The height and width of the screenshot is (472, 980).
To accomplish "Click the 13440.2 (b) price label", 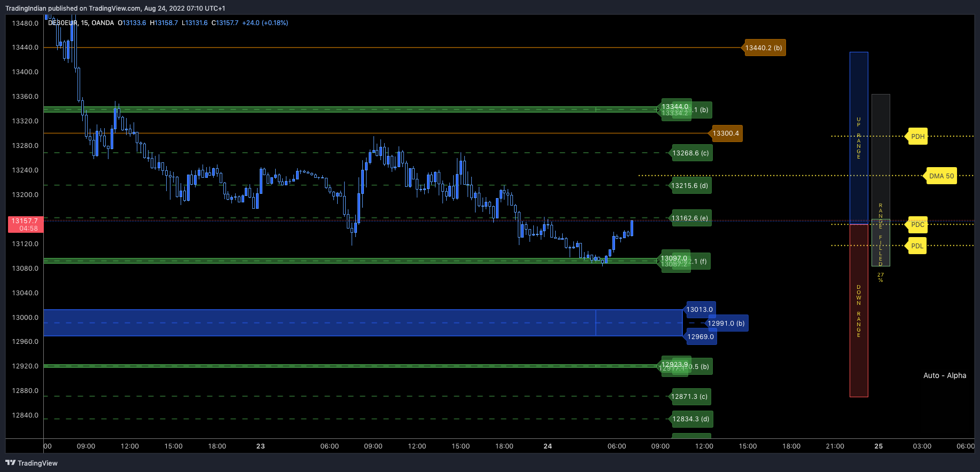I will click(764, 48).
